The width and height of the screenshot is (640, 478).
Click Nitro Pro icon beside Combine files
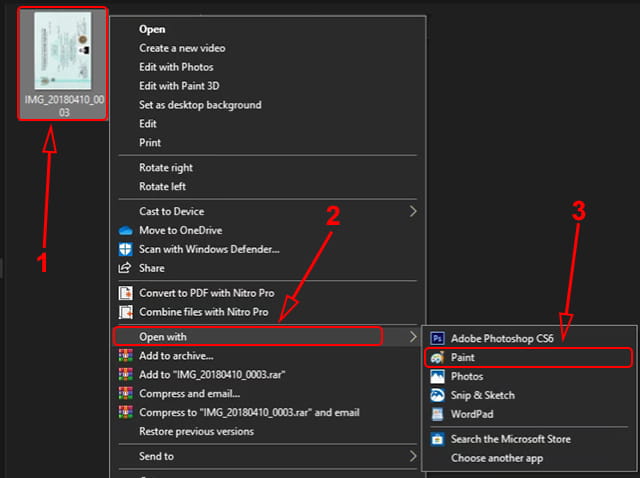(x=126, y=312)
